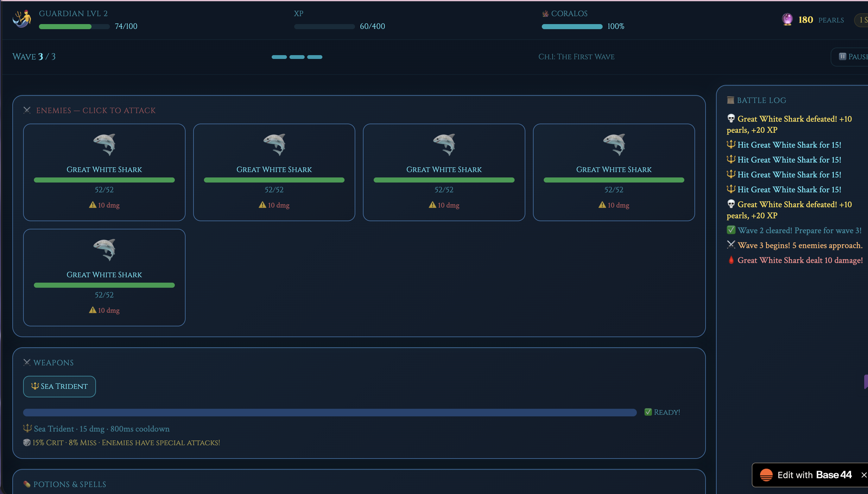Attack the first Great White Shark icon

pos(104,144)
